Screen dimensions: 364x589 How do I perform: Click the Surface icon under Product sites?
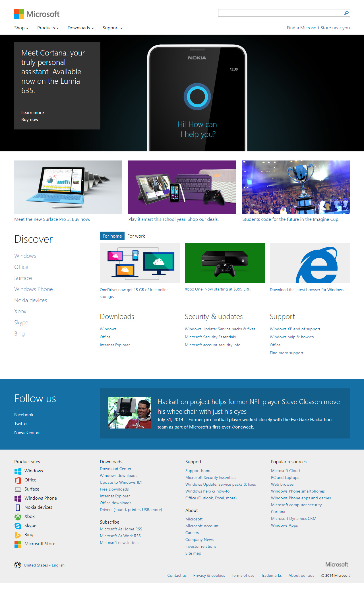[x=18, y=489]
